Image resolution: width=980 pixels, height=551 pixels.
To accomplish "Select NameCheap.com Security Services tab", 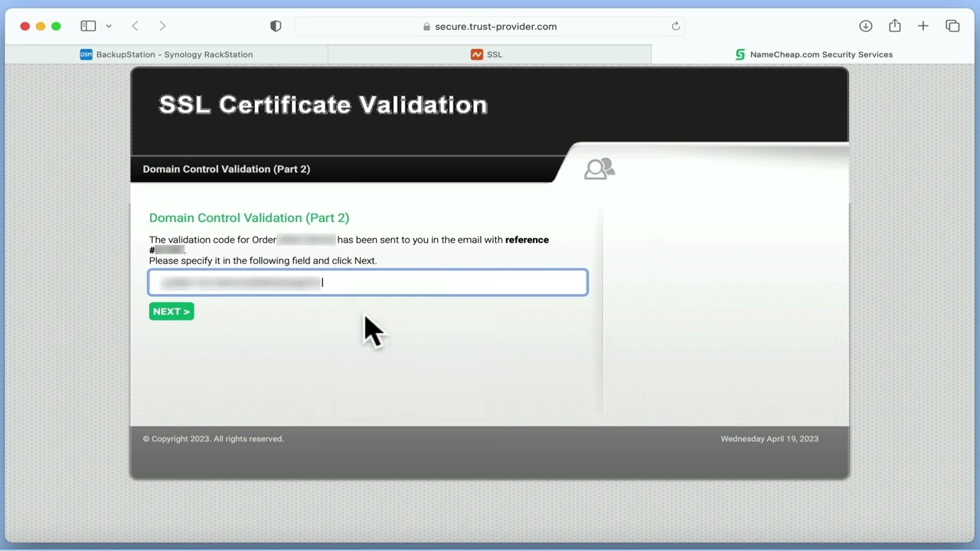I will pyautogui.click(x=813, y=54).
